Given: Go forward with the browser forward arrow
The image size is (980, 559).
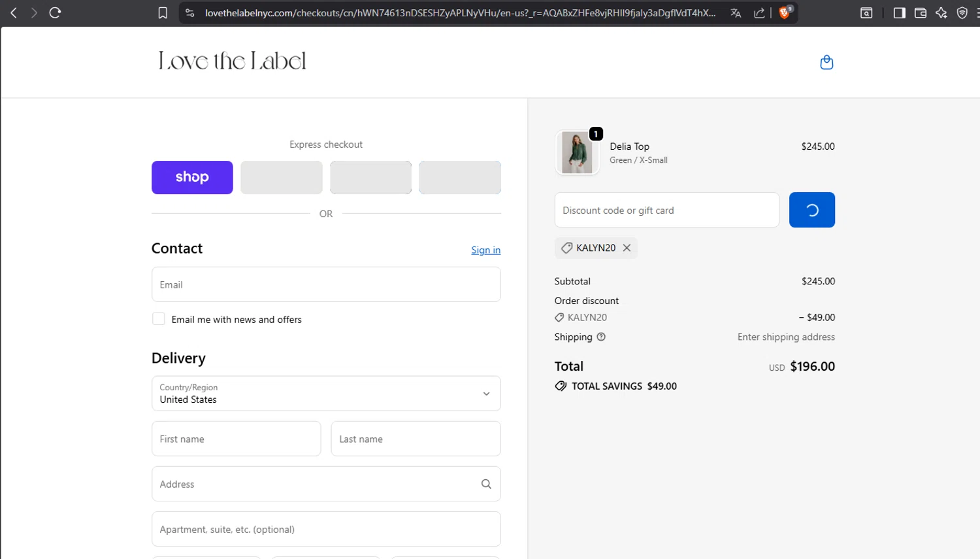Looking at the screenshot, I should tap(34, 12).
